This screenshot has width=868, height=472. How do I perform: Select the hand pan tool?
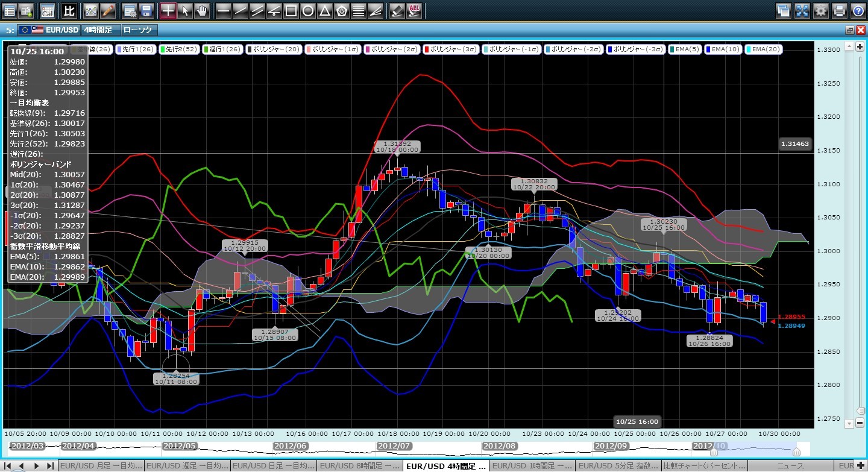tap(201, 10)
